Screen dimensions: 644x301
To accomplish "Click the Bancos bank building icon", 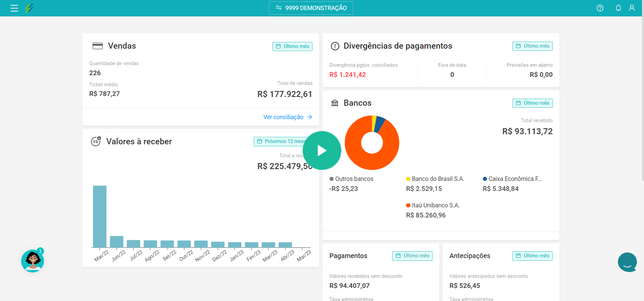I will tap(334, 103).
